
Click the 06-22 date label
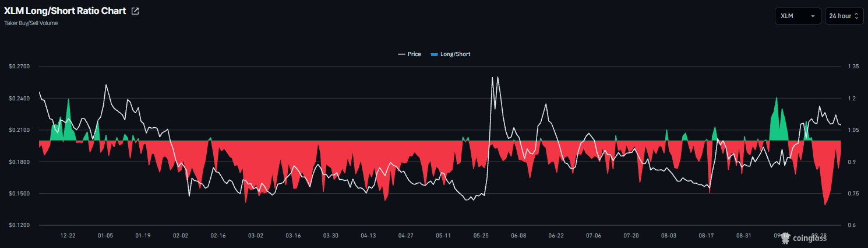click(556, 236)
